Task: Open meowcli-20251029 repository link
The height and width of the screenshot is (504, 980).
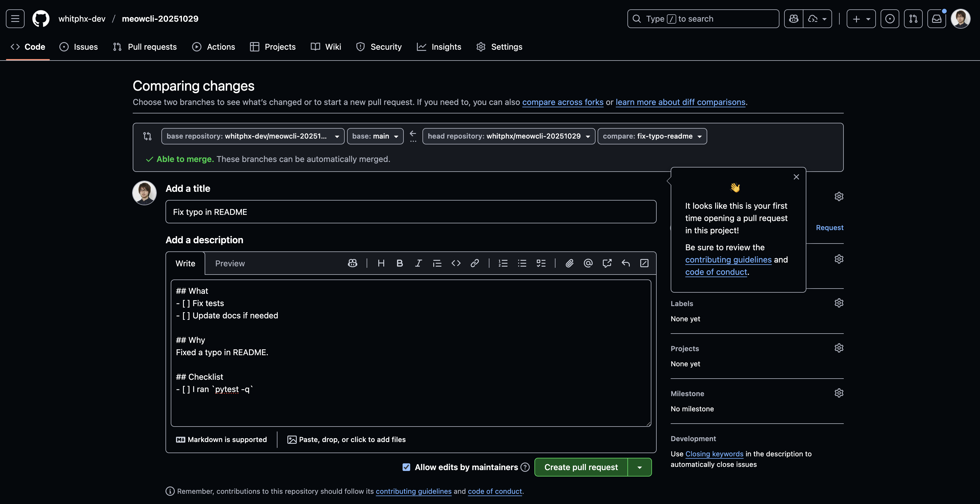Action: [160, 19]
